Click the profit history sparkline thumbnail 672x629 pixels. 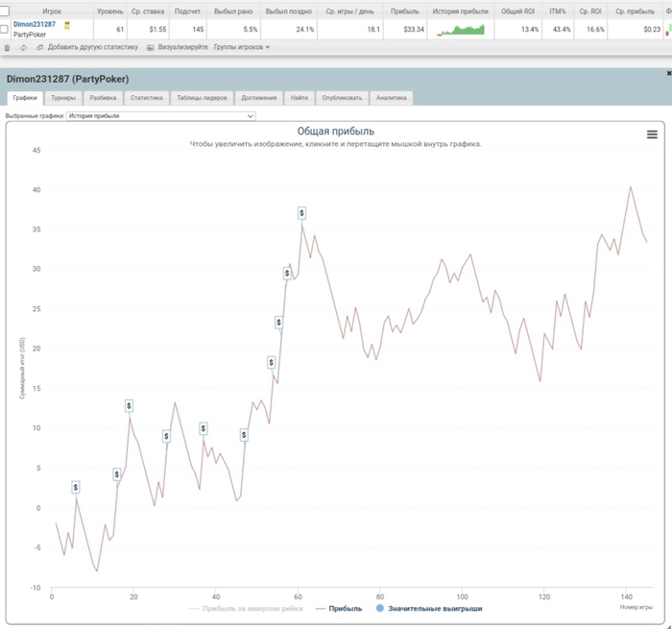461,30
